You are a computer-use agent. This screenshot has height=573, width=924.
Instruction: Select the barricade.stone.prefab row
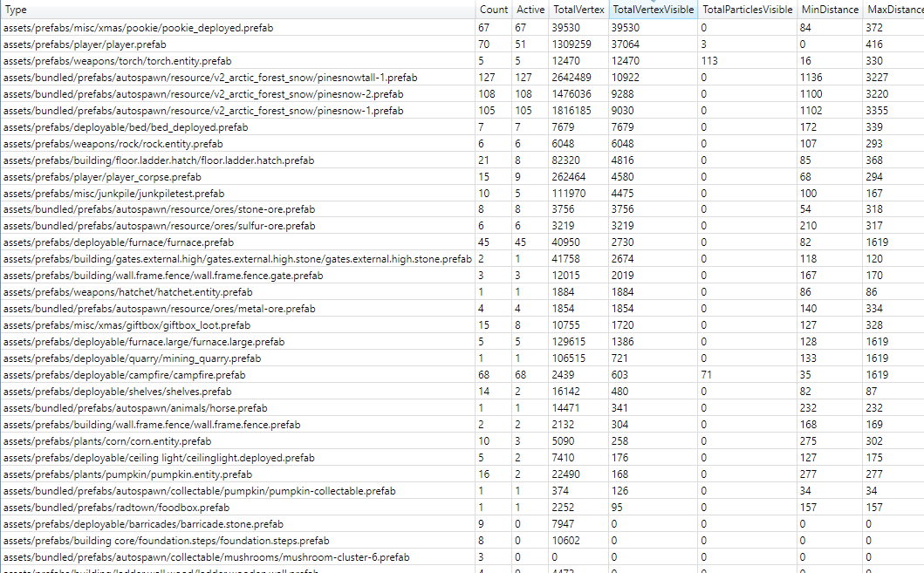point(462,523)
